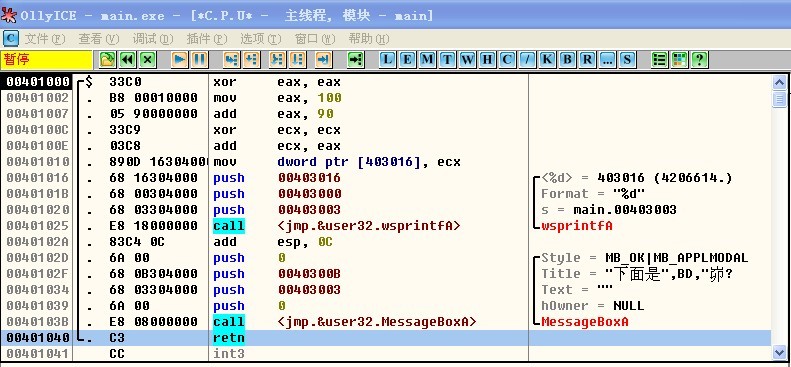Click the Trace into icon

click(x=277, y=60)
